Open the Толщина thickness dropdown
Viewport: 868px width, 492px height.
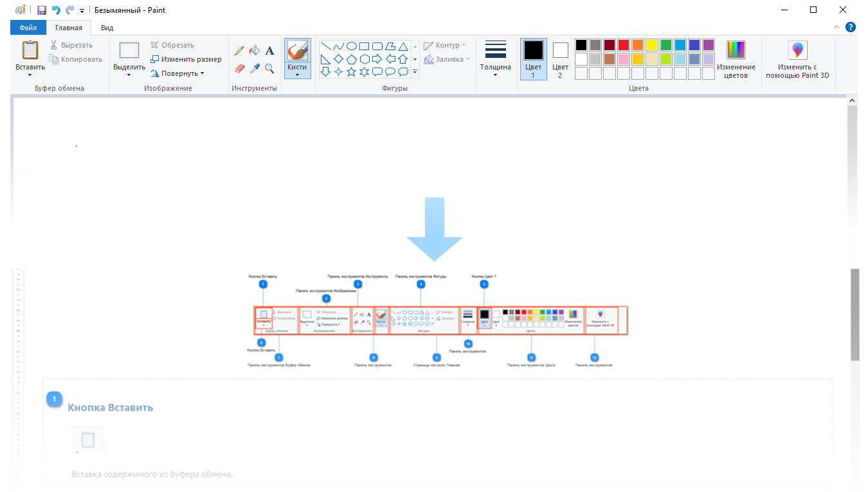(x=495, y=75)
